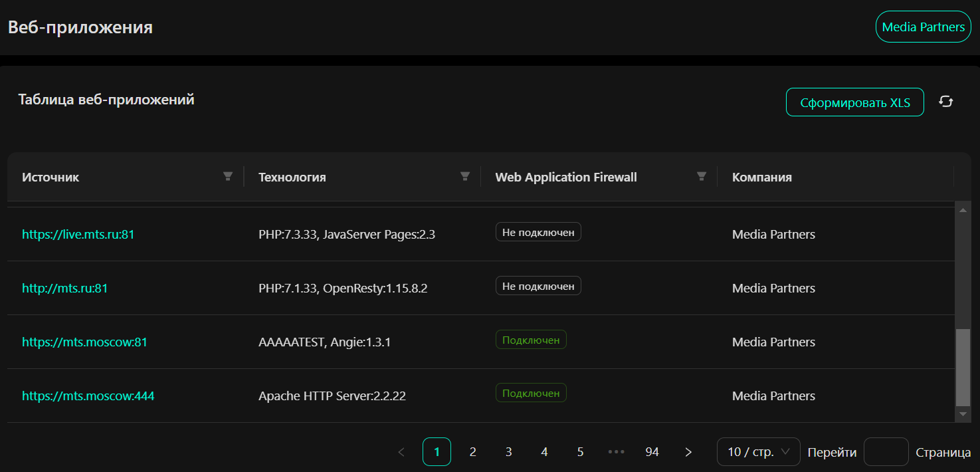The image size is (980, 472).
Task: Click the refresh table icon
Action: (945, 102)
